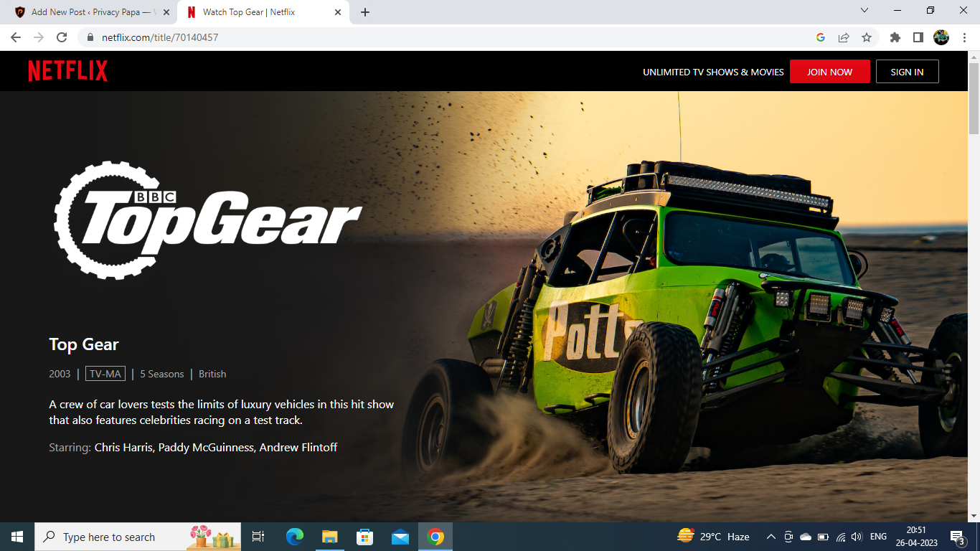The width and height of the screenshot is (980, 551).
Task: Open Task View on the taskbar
Action: (x=258, y=537)
